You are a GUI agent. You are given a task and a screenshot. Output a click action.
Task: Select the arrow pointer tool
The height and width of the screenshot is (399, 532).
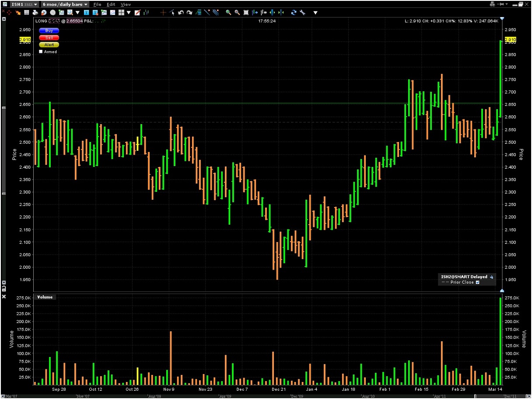172,12
